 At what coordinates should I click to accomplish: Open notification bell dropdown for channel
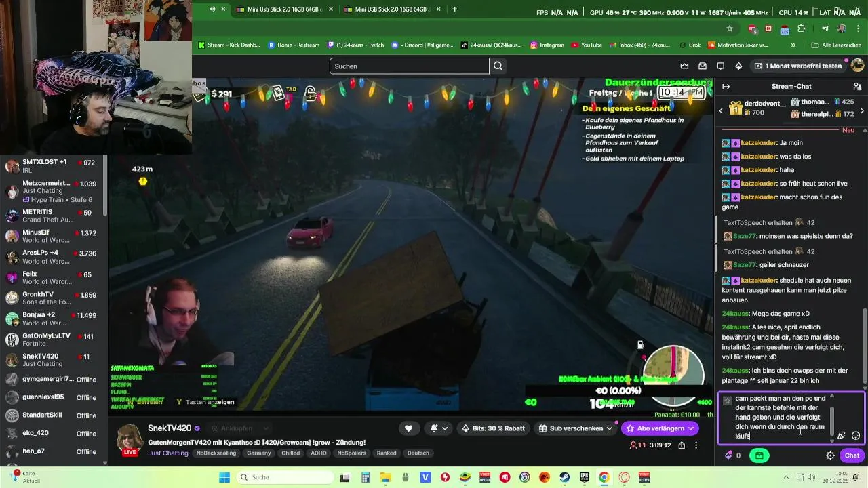pos(438,428)
